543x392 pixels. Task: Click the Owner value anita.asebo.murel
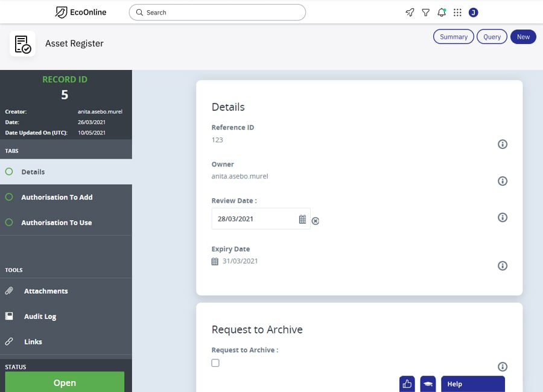[x=240, y=176]
